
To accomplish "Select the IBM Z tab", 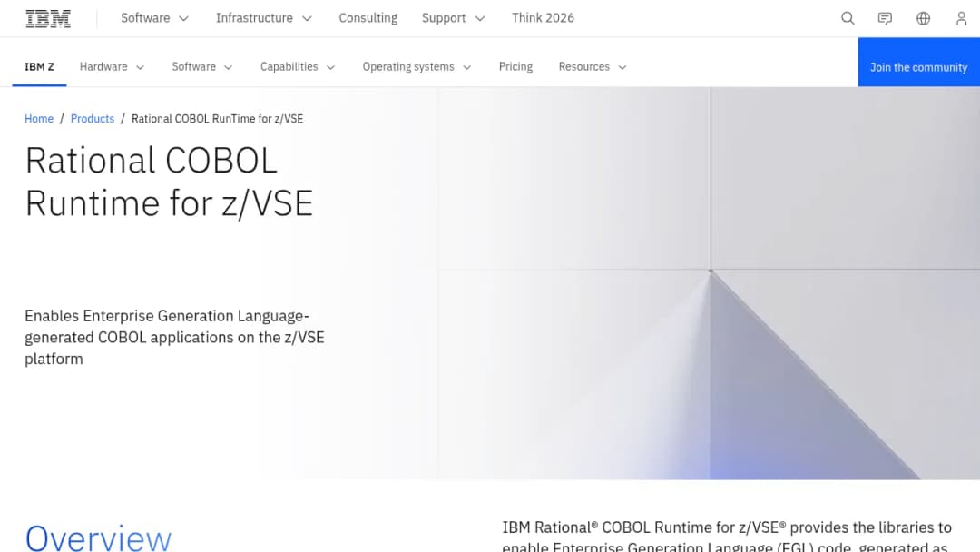I will click(x=39, y=67).
